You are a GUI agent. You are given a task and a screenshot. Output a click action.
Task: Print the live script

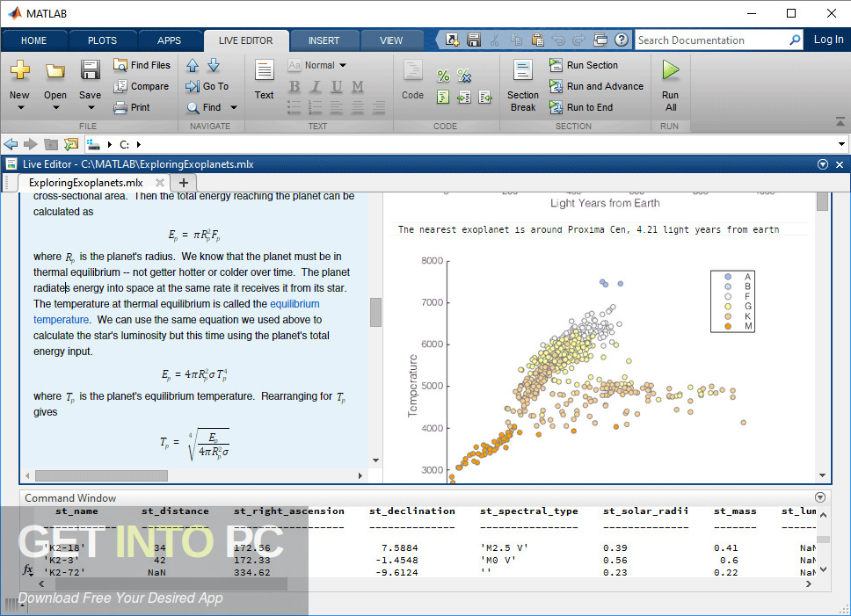[x=132, y=107]
